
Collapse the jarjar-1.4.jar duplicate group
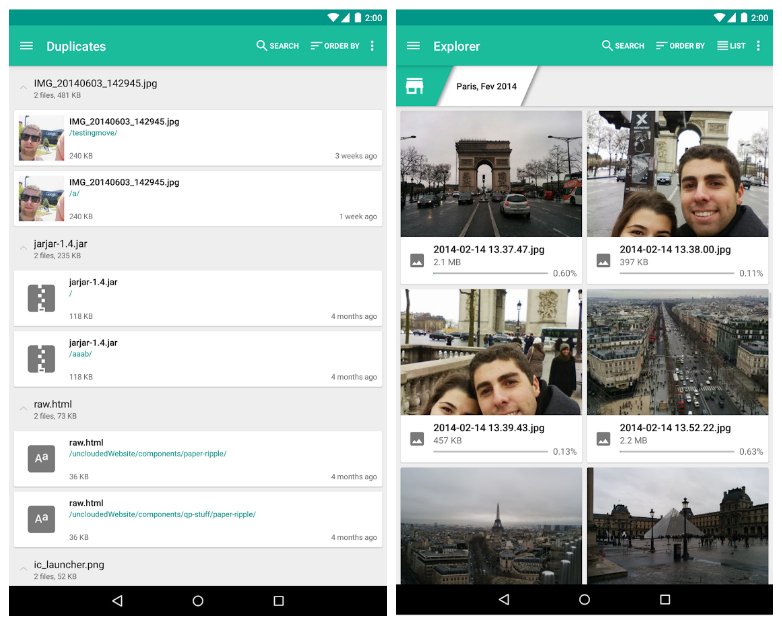coord(23,248)
